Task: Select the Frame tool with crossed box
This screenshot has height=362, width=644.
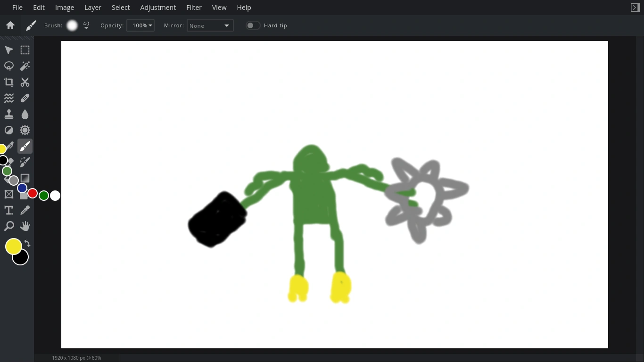Action: [x=9, y=194]
